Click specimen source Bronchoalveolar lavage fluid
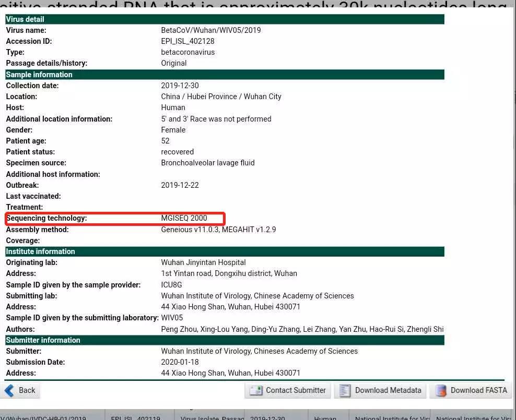This screenshot has width=516, height=420. (208, 163)
